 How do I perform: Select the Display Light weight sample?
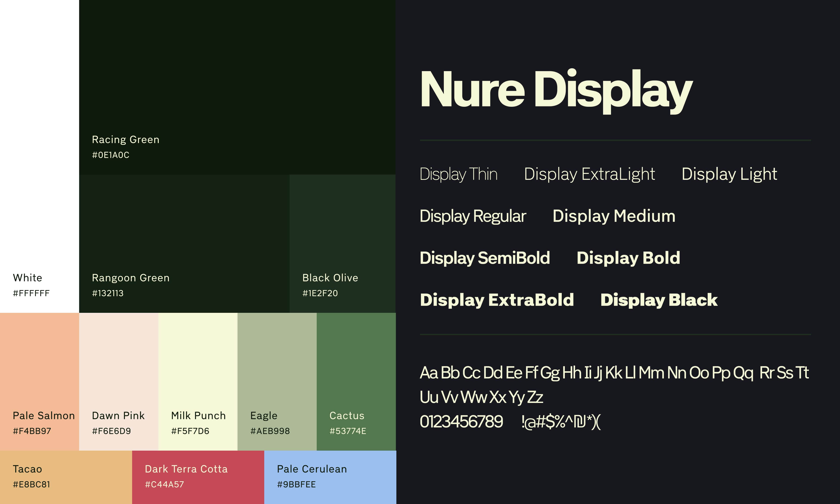pyautogui.click(x=729, y=175)
